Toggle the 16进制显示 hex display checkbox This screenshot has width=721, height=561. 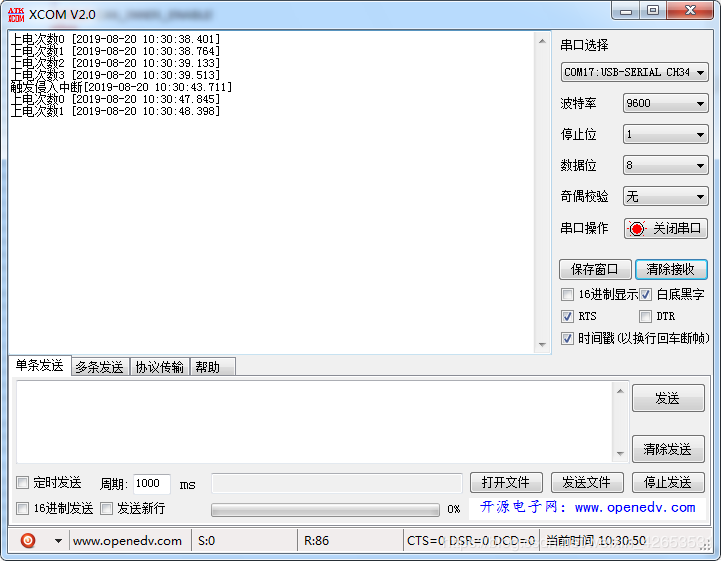(567, 294)
